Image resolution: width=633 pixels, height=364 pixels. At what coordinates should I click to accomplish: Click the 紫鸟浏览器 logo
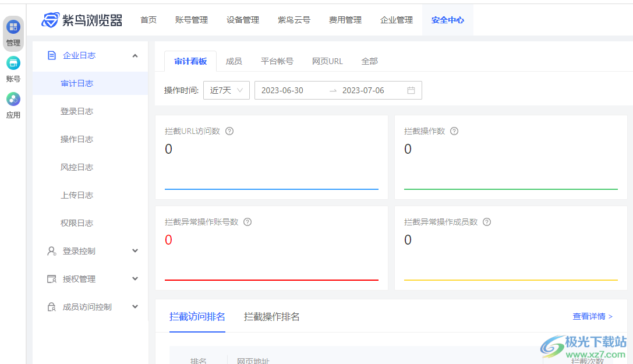click(82, 20)
